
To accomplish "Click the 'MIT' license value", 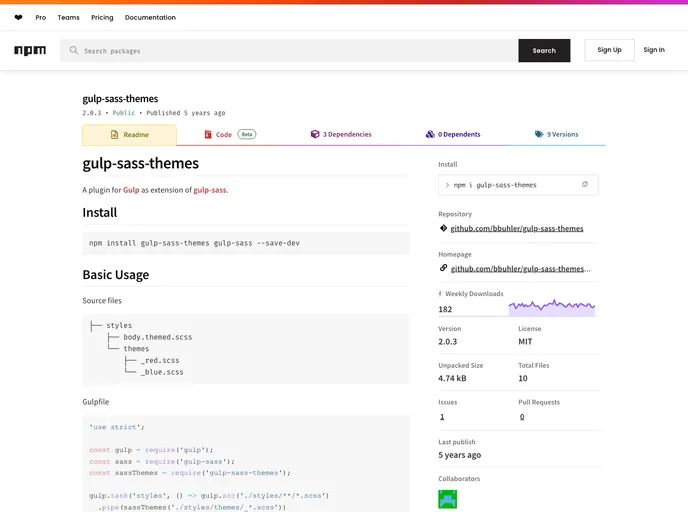I will point(525,342).
